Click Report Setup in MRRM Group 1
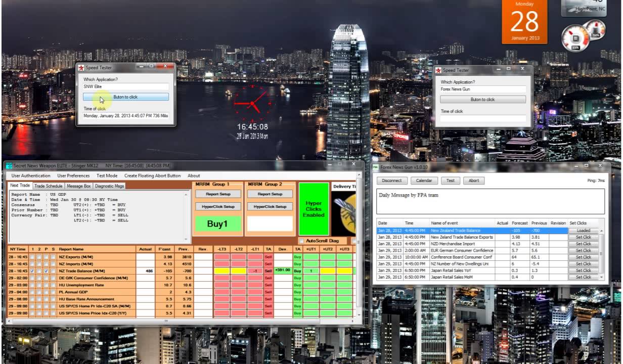 (218, 194)
